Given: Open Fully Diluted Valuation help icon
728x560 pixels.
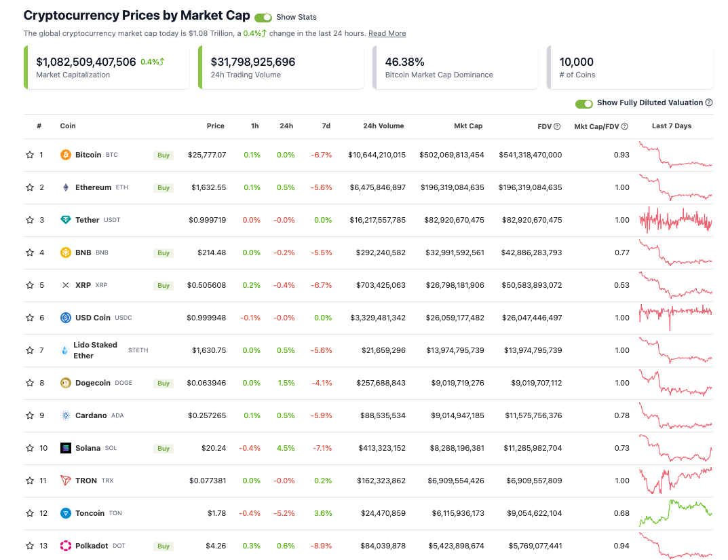Looking at the screenshot, I should [708, 102].
